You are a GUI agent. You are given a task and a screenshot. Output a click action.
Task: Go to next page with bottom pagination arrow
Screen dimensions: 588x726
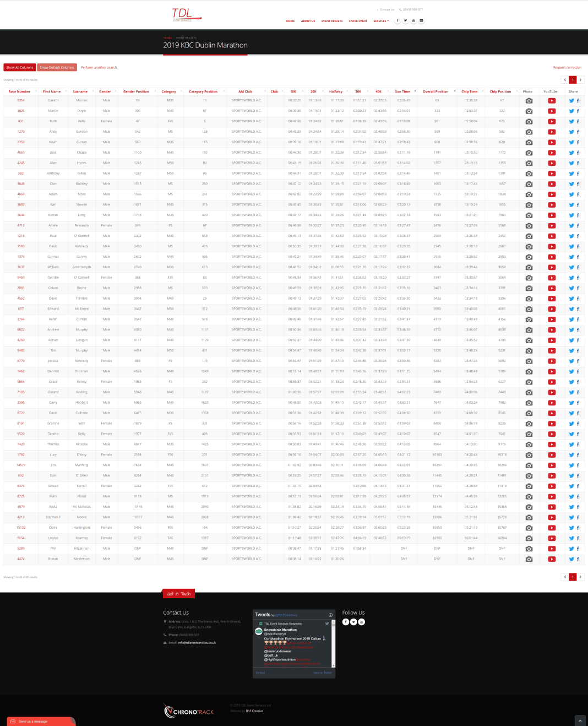click(x=580, y=577)
